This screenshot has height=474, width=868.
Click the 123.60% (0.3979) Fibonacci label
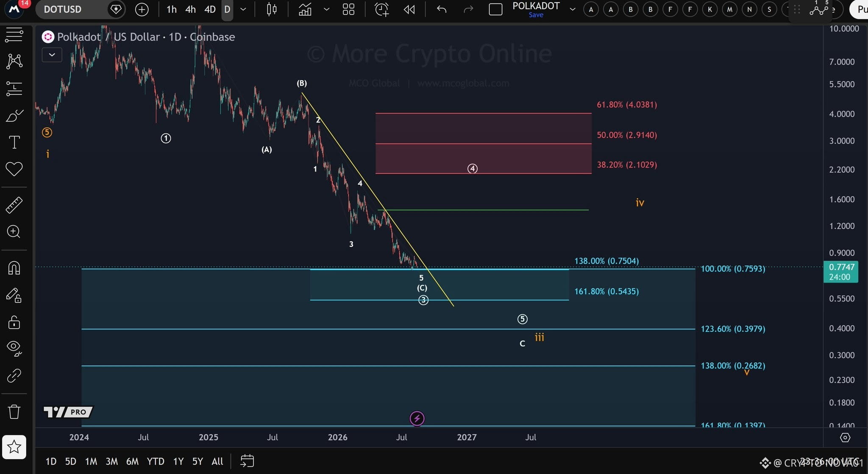click(733, 329)
